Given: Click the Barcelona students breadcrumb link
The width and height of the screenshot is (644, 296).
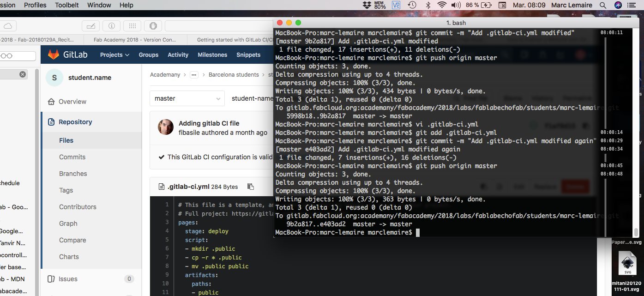Looking at the screenshot, I should 234,74.
